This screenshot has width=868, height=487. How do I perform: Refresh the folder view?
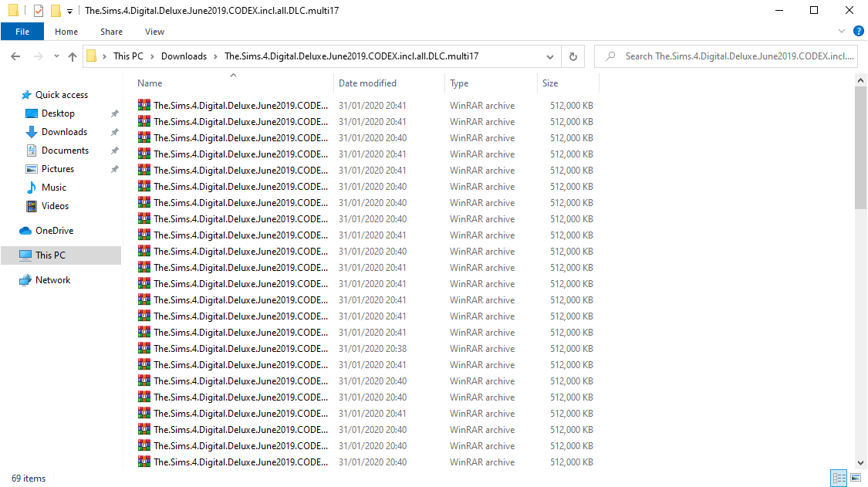pyautogui.click(x=573, y=56)
